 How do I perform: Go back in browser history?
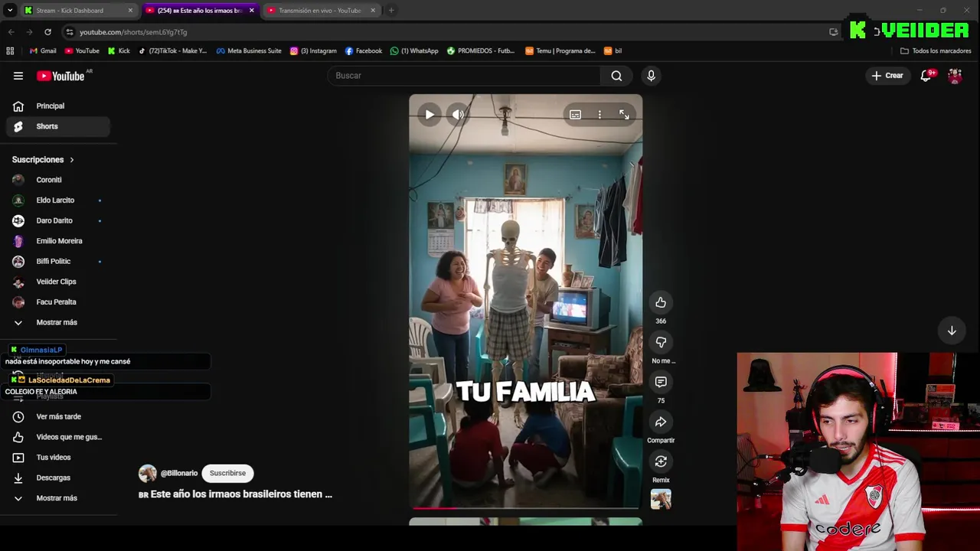tap(11, 32)
